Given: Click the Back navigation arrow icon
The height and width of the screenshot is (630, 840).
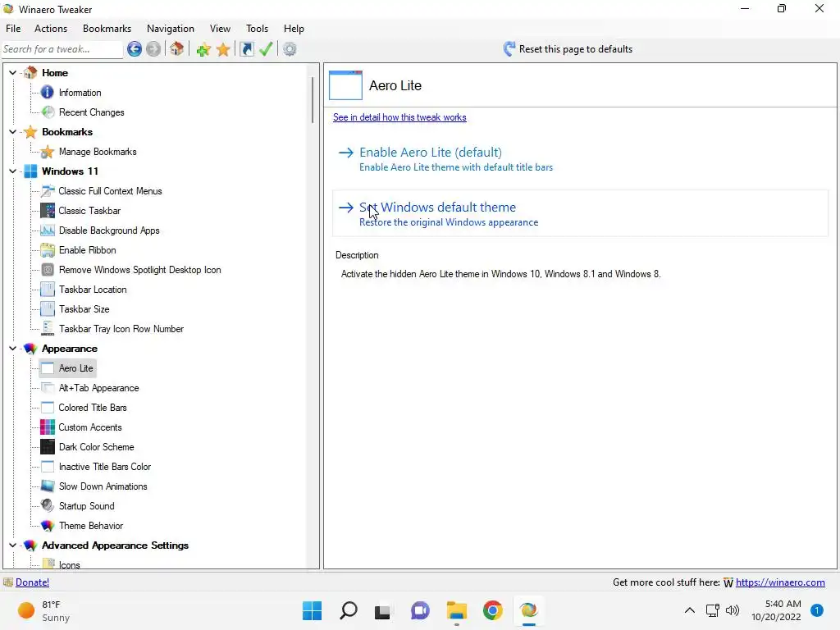Looking at the screenshot, I should (135, 49).
